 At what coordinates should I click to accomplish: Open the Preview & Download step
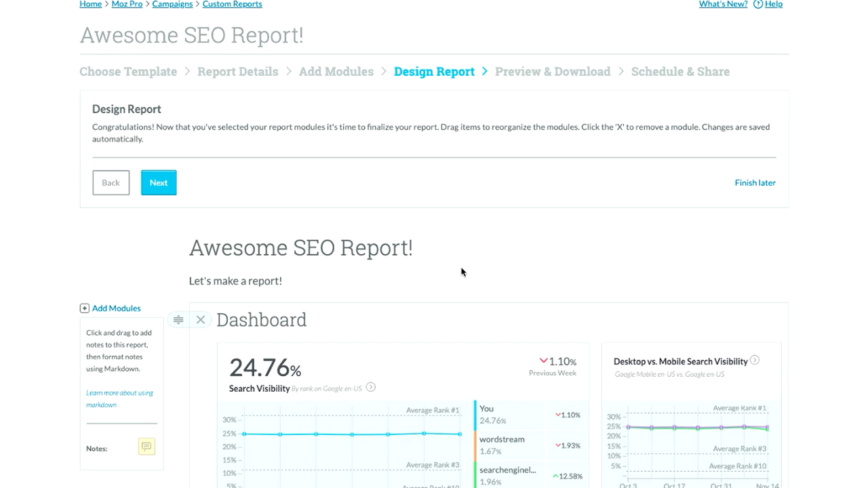(553, 72)
